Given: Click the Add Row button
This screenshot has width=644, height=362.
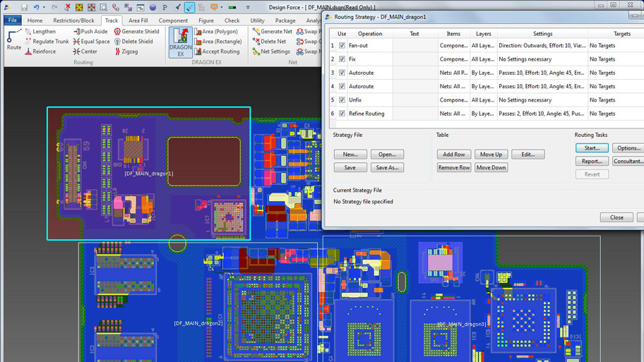Looking at the screenshot, I should pyautogui.click(x=453, y=155).
